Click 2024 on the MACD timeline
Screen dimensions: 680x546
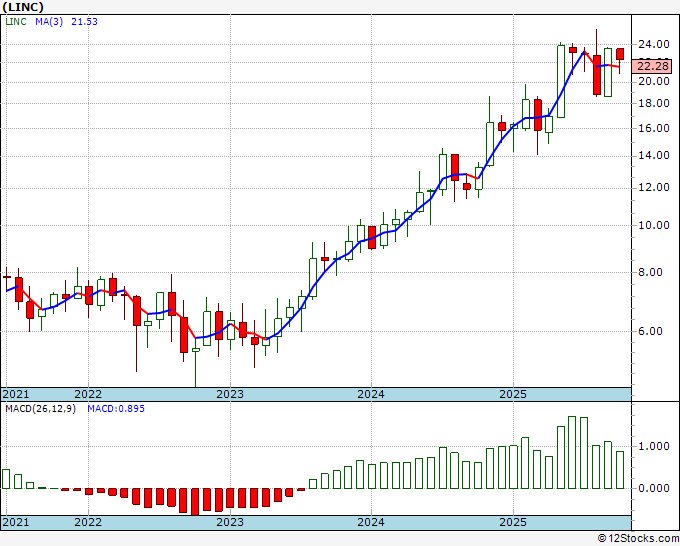[x=371, y=522]
